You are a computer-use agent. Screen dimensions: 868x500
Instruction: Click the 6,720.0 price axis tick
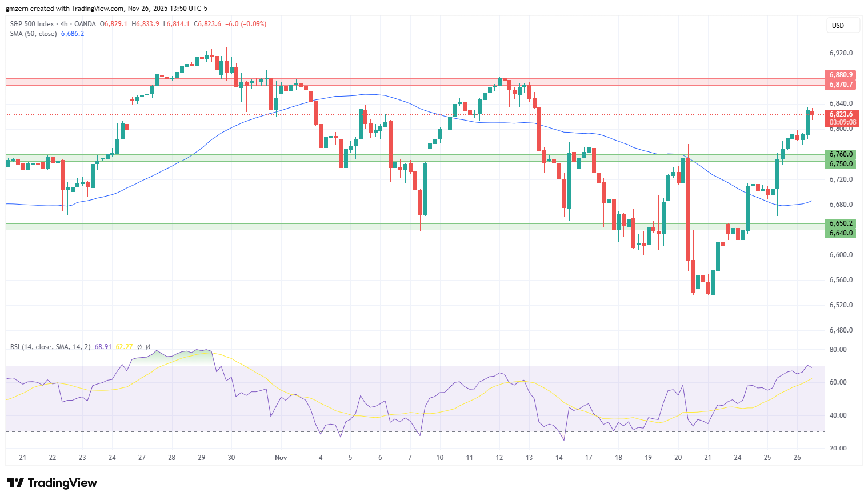tap(841, 179)
